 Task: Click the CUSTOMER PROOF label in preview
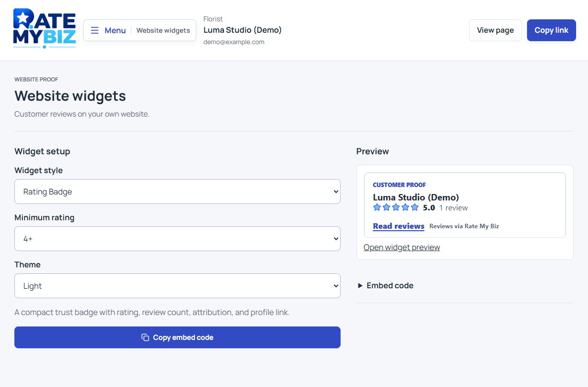400,185
